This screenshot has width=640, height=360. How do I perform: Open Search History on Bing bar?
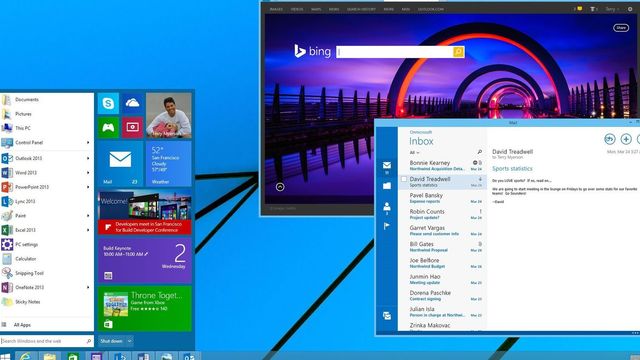pyautogui.click(x=361, y=9)
